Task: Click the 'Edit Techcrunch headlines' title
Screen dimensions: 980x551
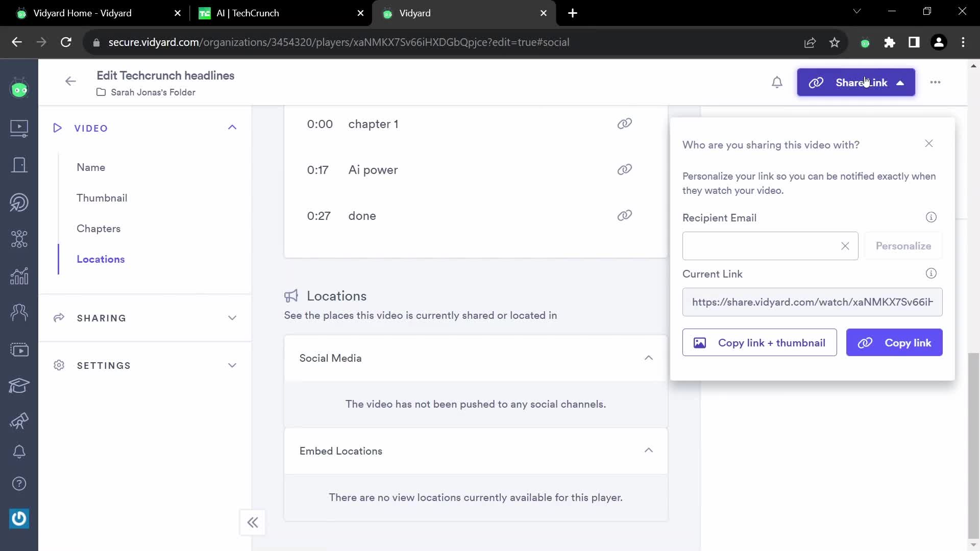Action: (165, 76)
